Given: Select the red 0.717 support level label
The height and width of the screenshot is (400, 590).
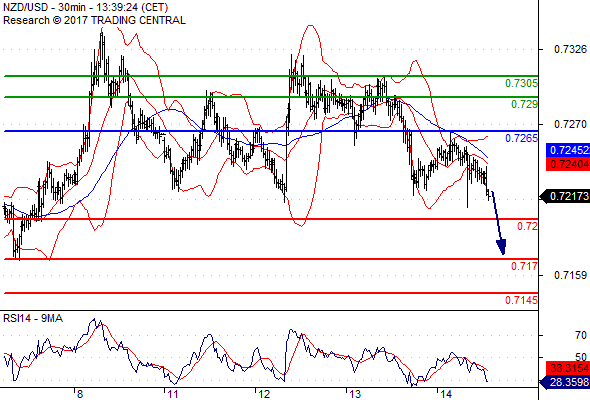Looking at the screenshot, I should click(524, 266).
